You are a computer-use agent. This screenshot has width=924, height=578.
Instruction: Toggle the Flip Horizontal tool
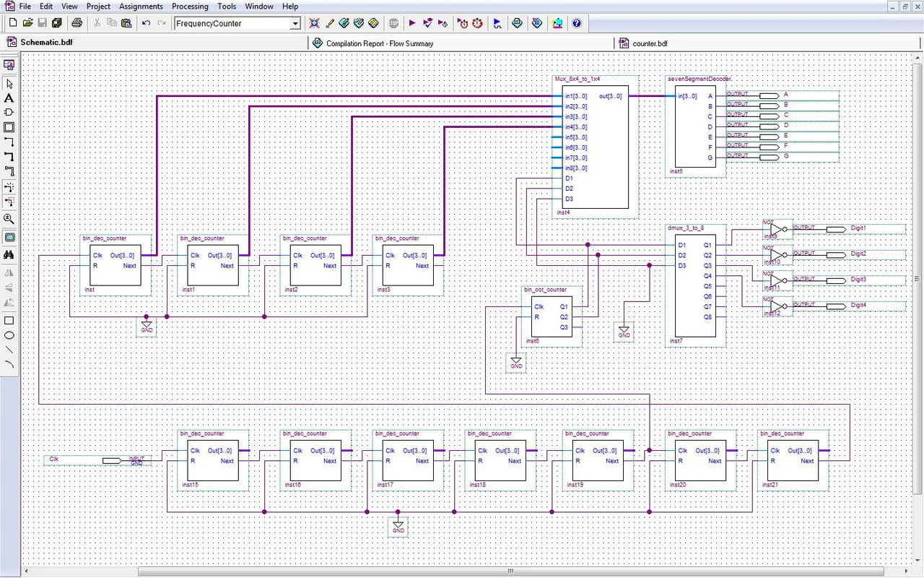(9, 272)
